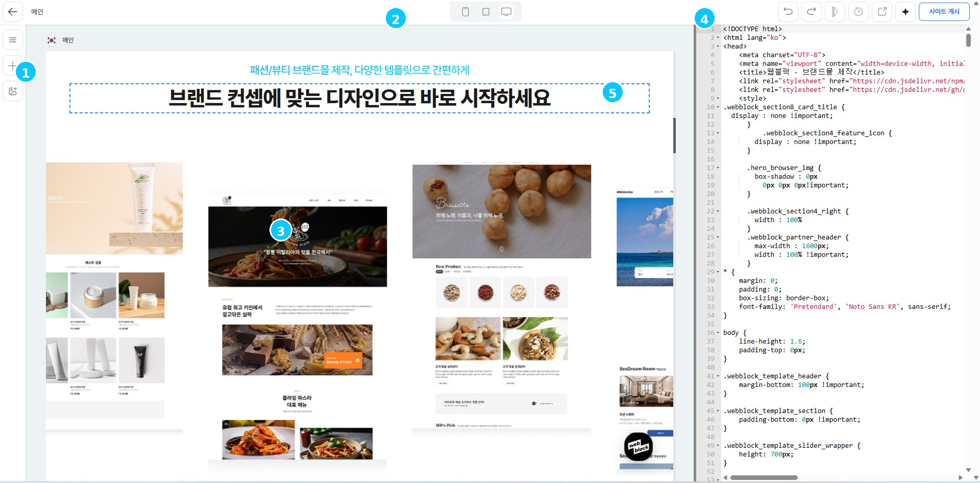Click the add image icon in sidebar

tap(12, 91)
